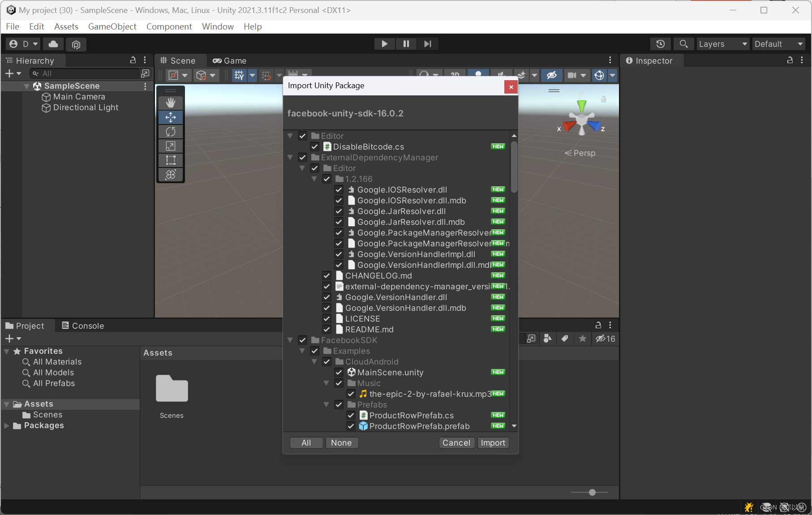This screenshot has width=812, height=515.
Task: Collapse the 1.2.166 folder
Action: (314, 179)
